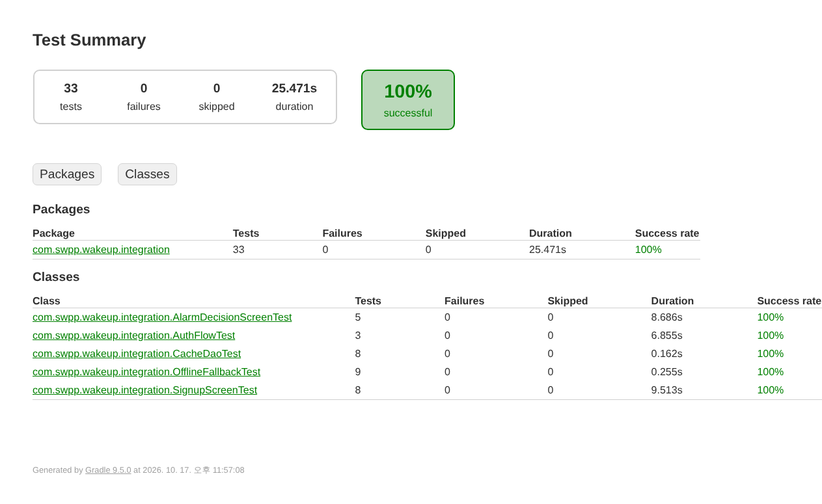822x504 pixels.
Task: Click the 9.513s duration for SignupScreenTest
Action: point(667,390)
